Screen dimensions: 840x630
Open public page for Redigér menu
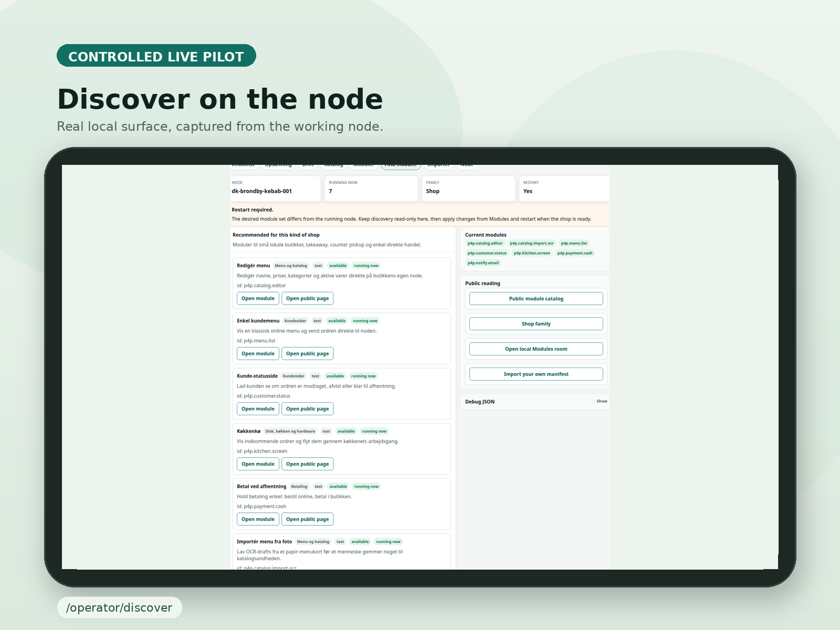pos(308,298)
